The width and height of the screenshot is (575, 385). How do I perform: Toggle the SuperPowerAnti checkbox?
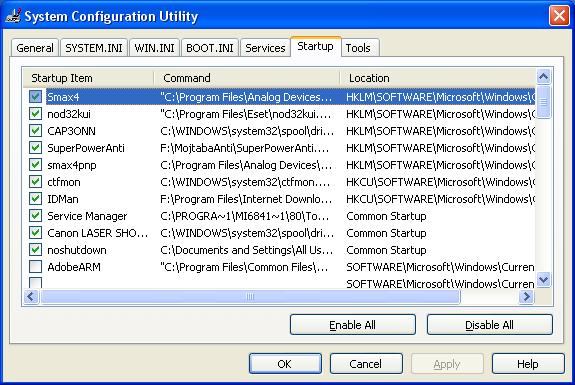pos(36,148)
